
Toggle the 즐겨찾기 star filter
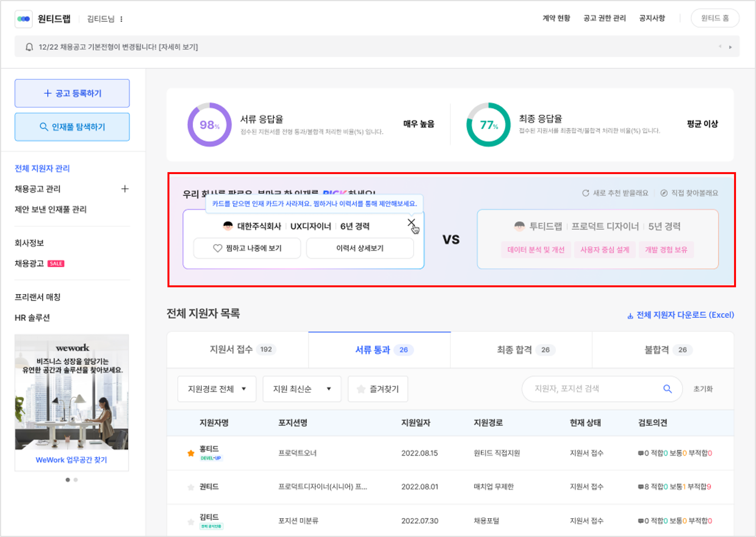[378, 389]
